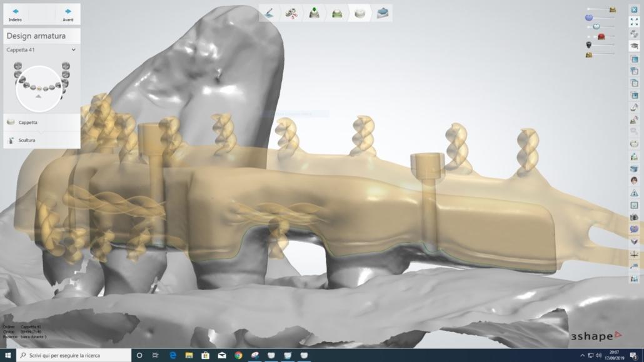Screen dimensions: 644x362
Task: Toggle the black screw visibility slider
Action: pos(589,45)
